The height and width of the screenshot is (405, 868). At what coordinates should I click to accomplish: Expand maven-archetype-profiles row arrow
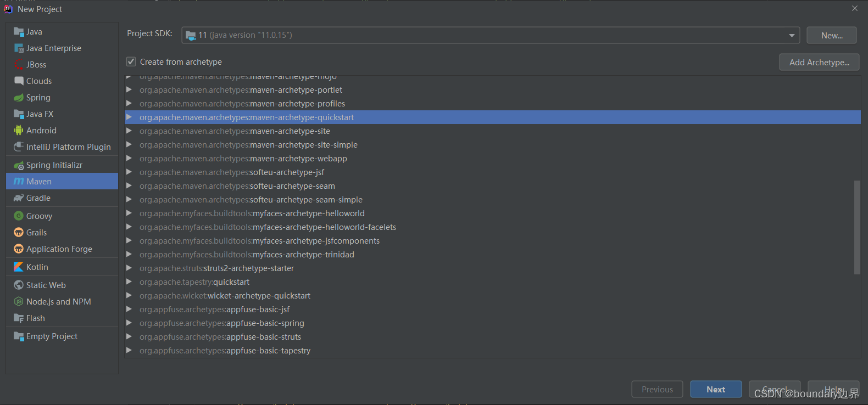point(129,104)
